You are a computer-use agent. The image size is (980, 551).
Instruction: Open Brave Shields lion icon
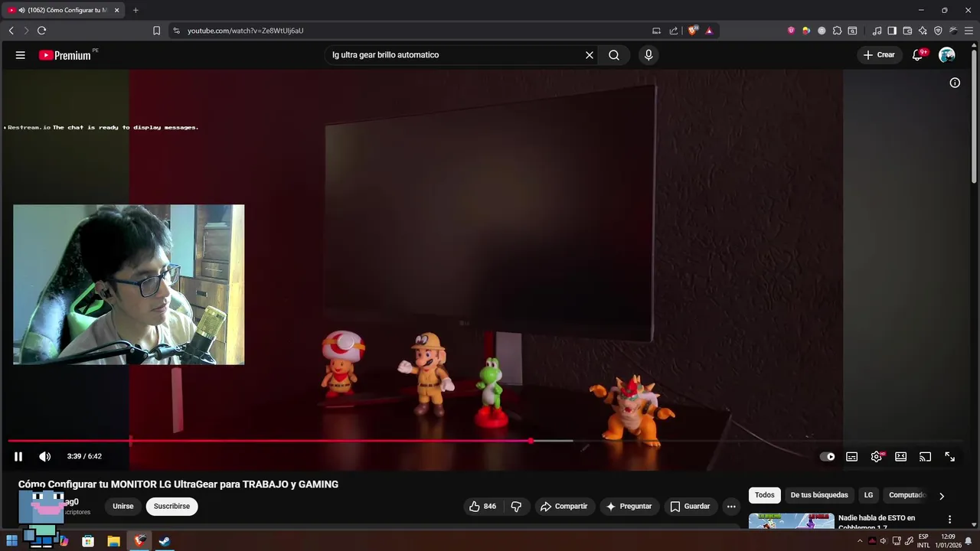693,31
